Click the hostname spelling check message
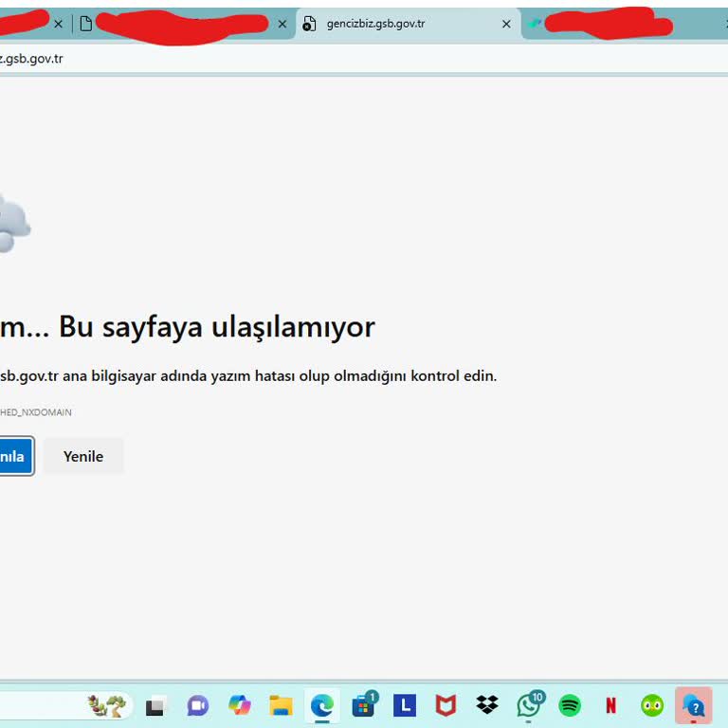 (248, 375)
